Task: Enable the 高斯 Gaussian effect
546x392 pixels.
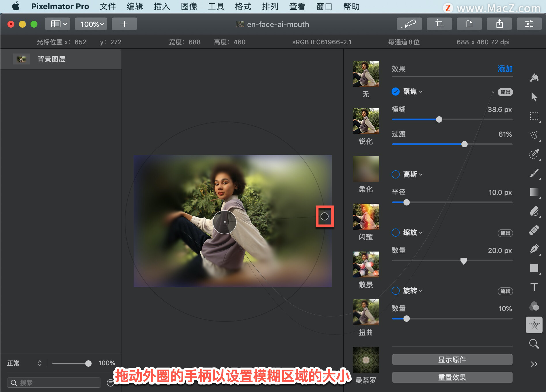Action: tap(396, 174)
